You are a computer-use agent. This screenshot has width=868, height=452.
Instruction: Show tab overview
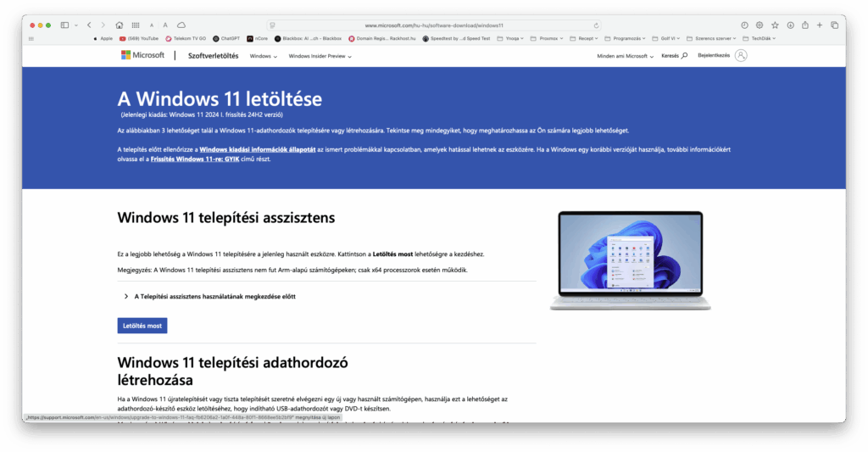835,25
